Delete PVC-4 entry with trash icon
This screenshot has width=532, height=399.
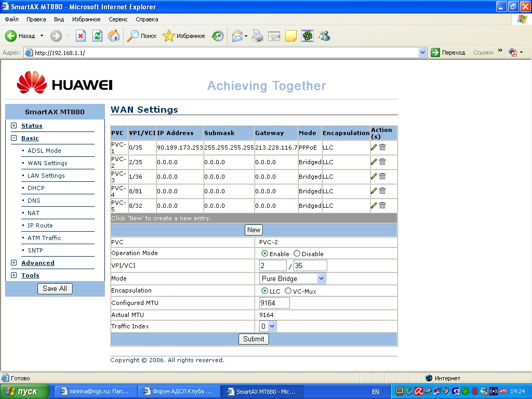pyautogui.click(x=382, y=191)
